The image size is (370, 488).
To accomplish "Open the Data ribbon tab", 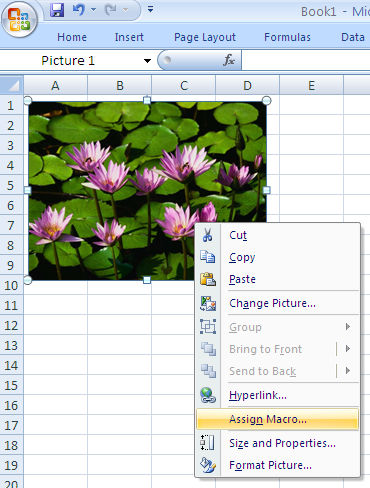I will [x=353, y=37].
